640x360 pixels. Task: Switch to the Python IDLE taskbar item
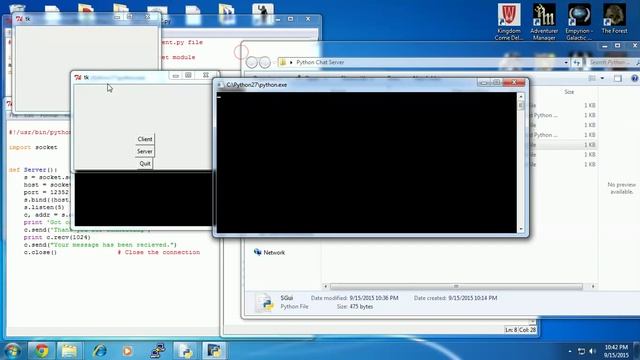186,351
